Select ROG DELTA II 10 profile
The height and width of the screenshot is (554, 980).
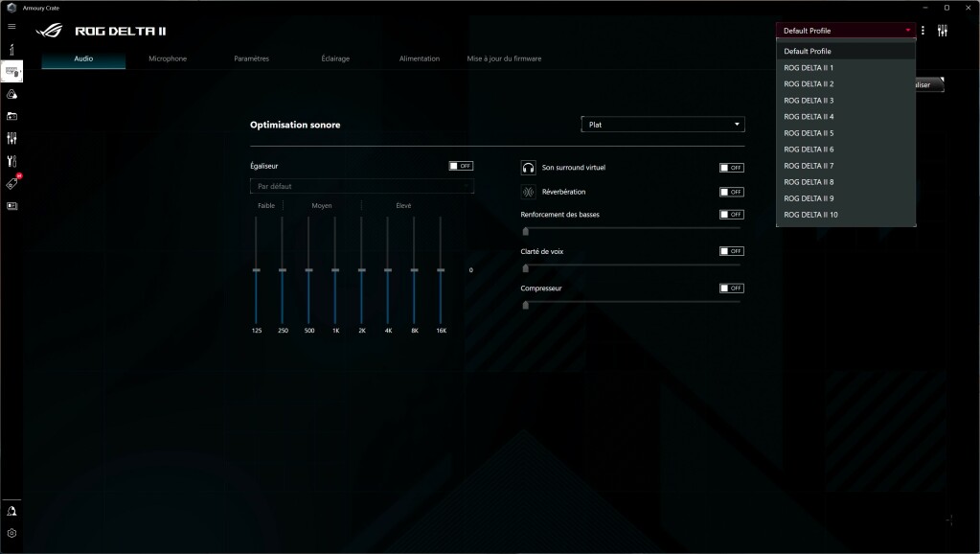[x=846, y=215]
